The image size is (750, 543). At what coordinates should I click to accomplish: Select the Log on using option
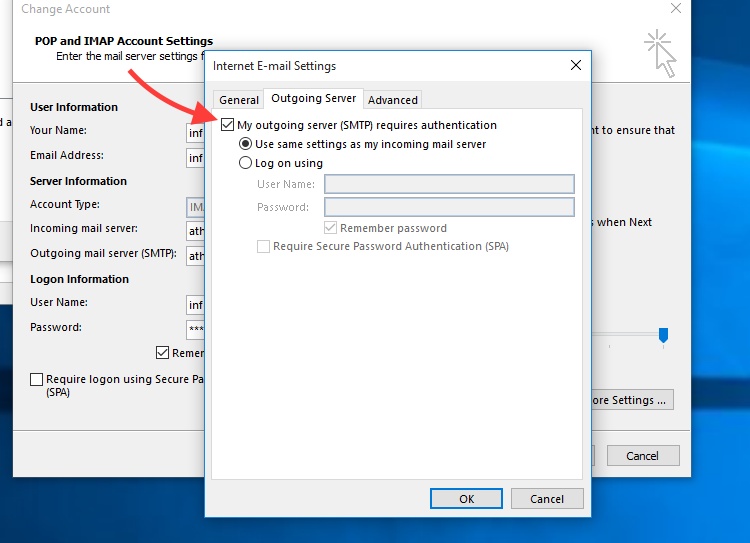[x=245, y=163]
